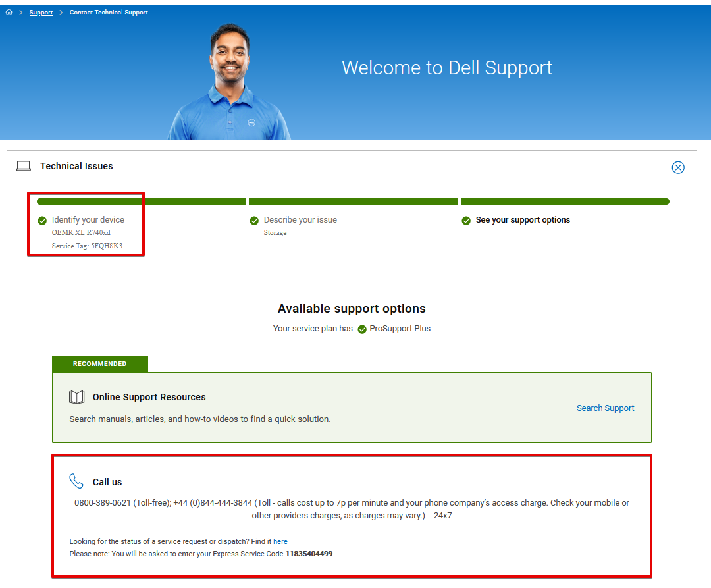Click the last green progress bar segment

click(565, 201)
